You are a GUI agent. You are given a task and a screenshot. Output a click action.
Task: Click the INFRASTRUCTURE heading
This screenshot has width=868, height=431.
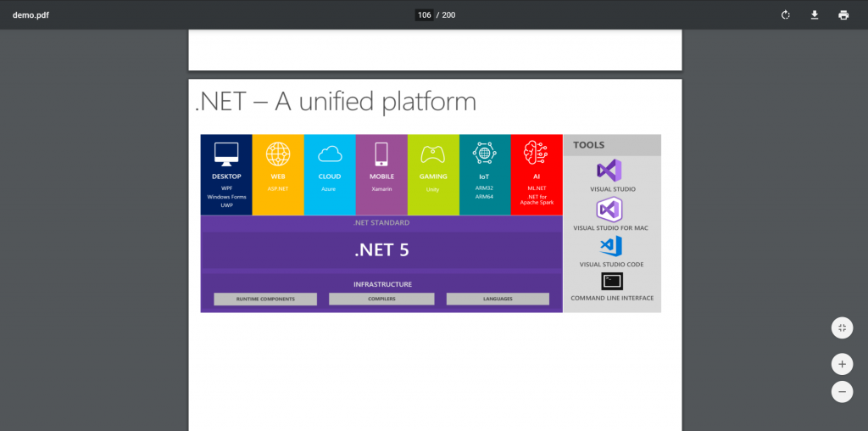tap(382, 284)
